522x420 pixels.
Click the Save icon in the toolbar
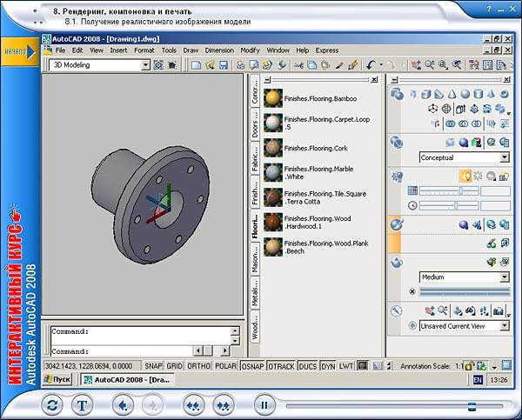[224, 65]
